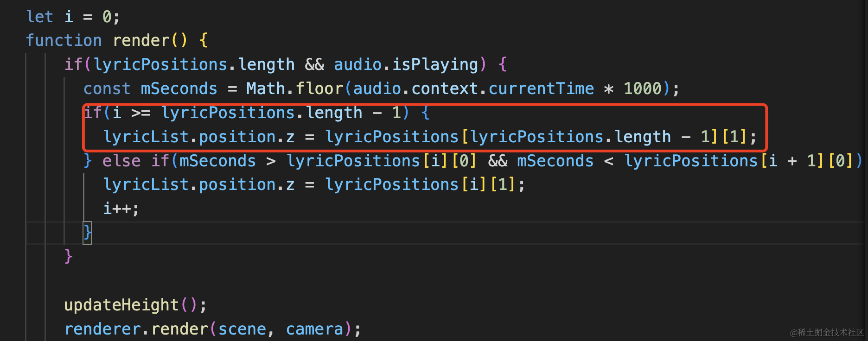Click the 'isPlaying' property

coord(435,64)
